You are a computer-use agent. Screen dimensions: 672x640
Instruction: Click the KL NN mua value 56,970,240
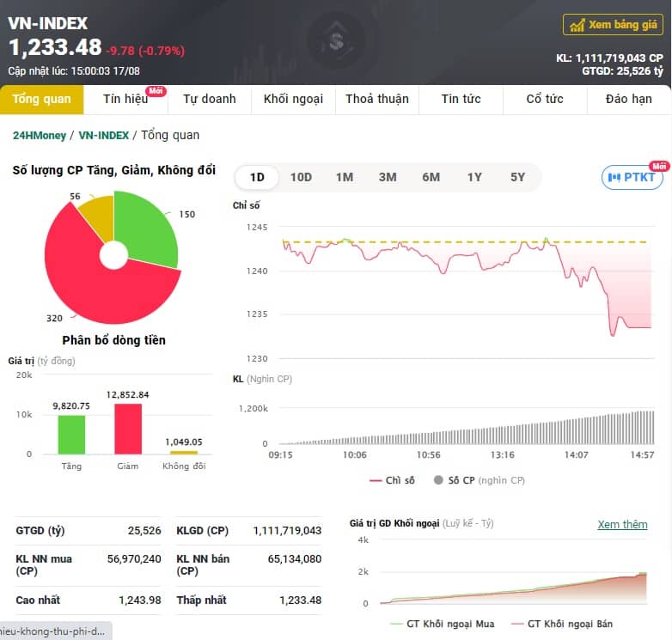tap(134, 559)
